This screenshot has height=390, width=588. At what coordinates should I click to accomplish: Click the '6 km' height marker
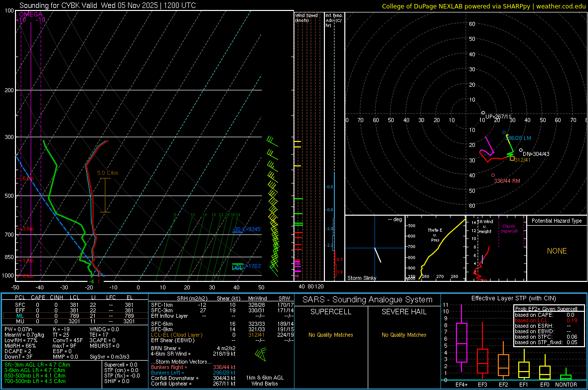27,178
